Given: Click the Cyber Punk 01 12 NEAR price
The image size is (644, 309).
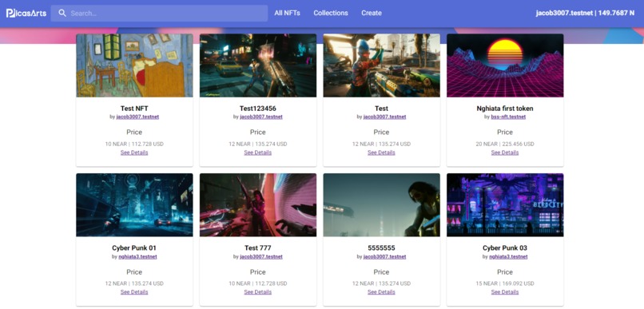Looking at the screenshot, I should click(x=134, y=283).
